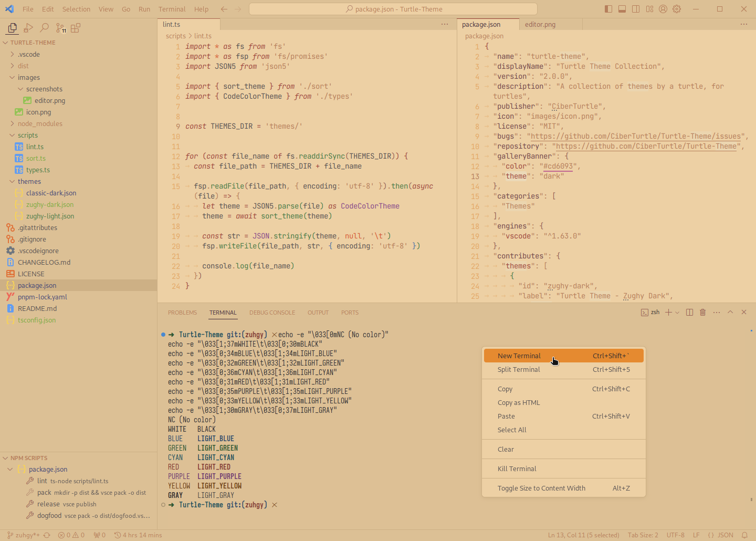Choose Split Terminal from context menu
Viewport: 756px width, 541px height.
coord(564,369)
